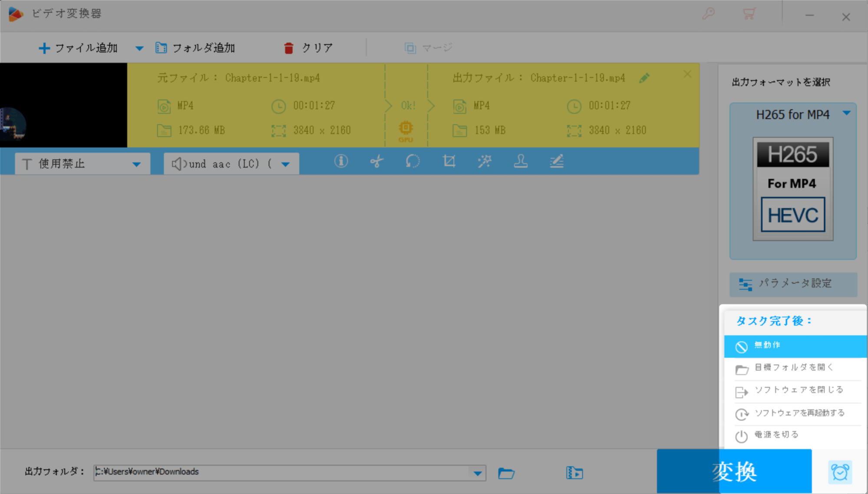This screenshot has height=494, width=868.
Task: Click the H265 HEVC format image
Action: click(x=793, y=189)
